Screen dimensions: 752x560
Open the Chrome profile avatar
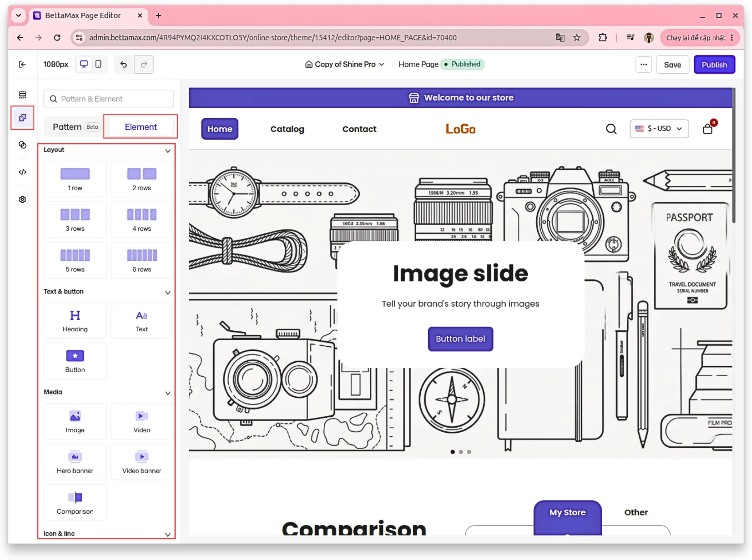tap(648, 38)
